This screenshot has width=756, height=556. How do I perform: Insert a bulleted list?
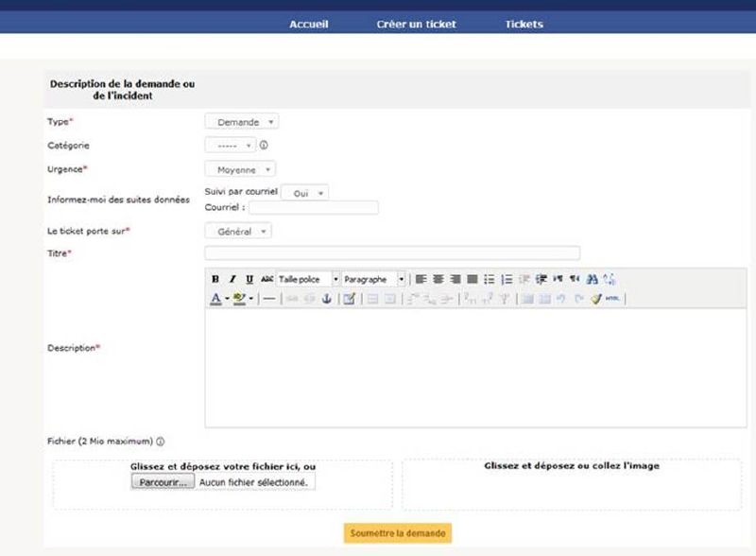tap(490, 280)
